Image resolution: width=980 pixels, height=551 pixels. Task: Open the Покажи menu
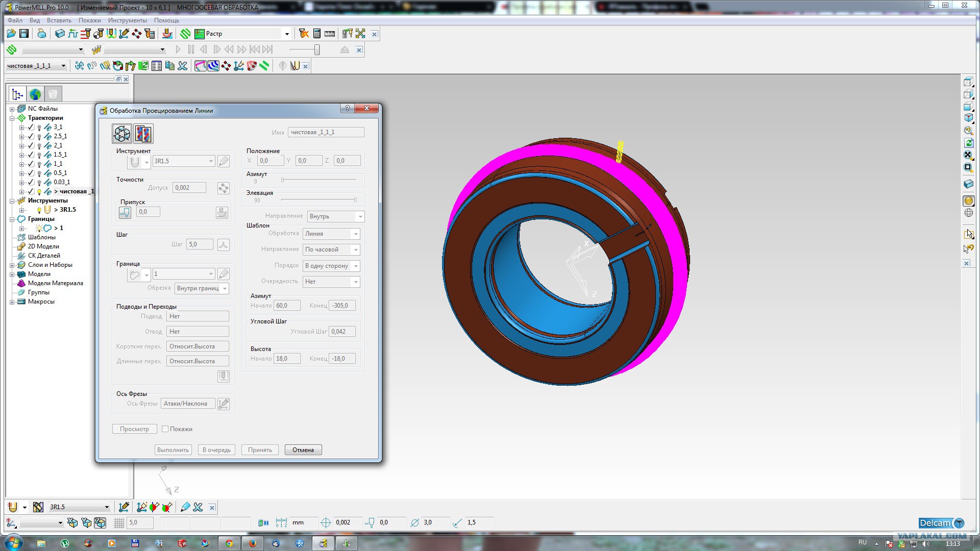click(90, 20)
